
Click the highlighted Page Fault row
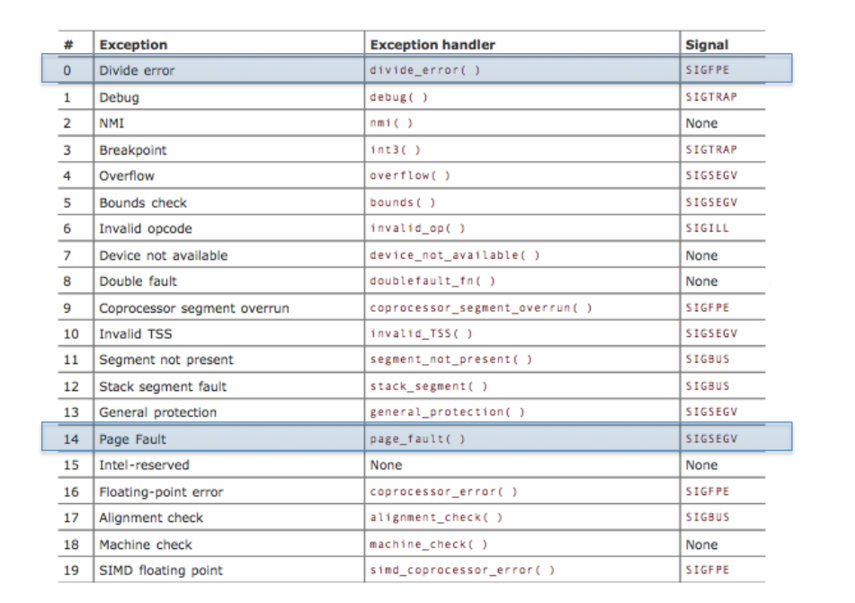coord(416,438)
